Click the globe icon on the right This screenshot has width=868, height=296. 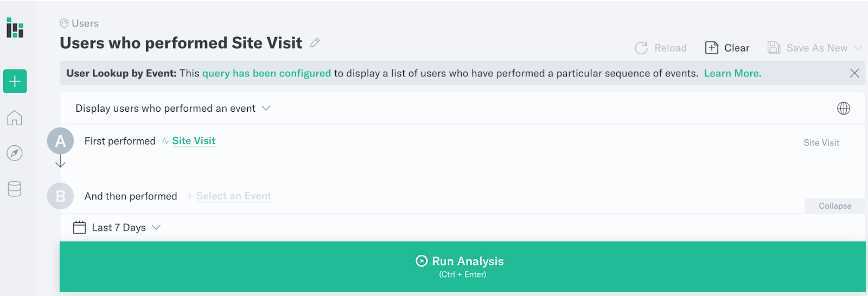844,108
